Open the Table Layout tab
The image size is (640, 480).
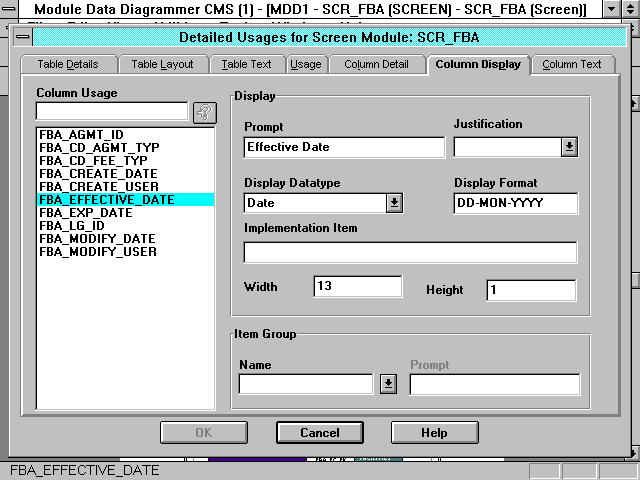coord(162,64)
